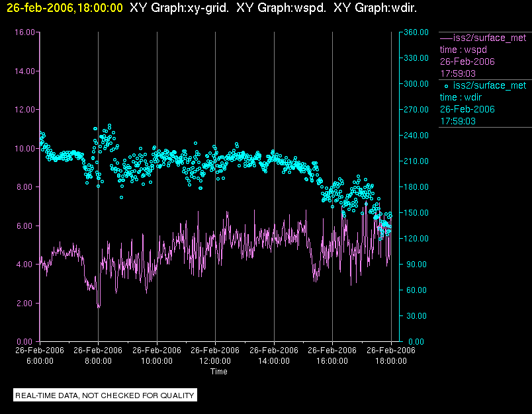Click the pink 26-Feb-2006 date in legend
This screenshot has width=532, height=414.
coord(467,62)
